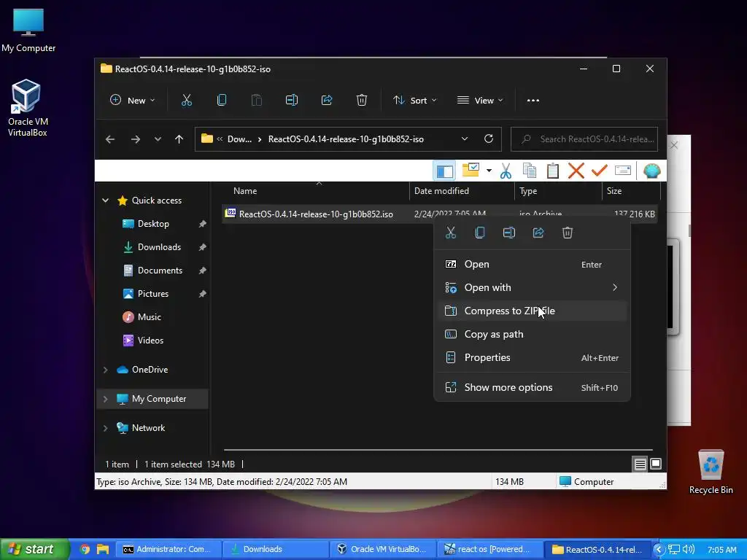Click the Copy icon at the top of the context menu
Screen dimensions: 747x560
point(480,233)
